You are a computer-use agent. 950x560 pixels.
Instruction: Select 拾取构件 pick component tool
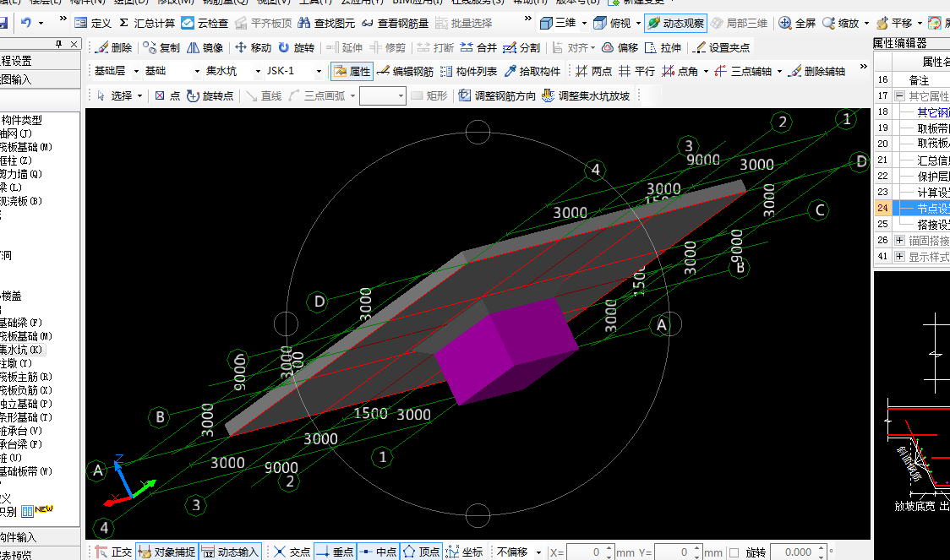pyautogui.click(x=532, y=71)
